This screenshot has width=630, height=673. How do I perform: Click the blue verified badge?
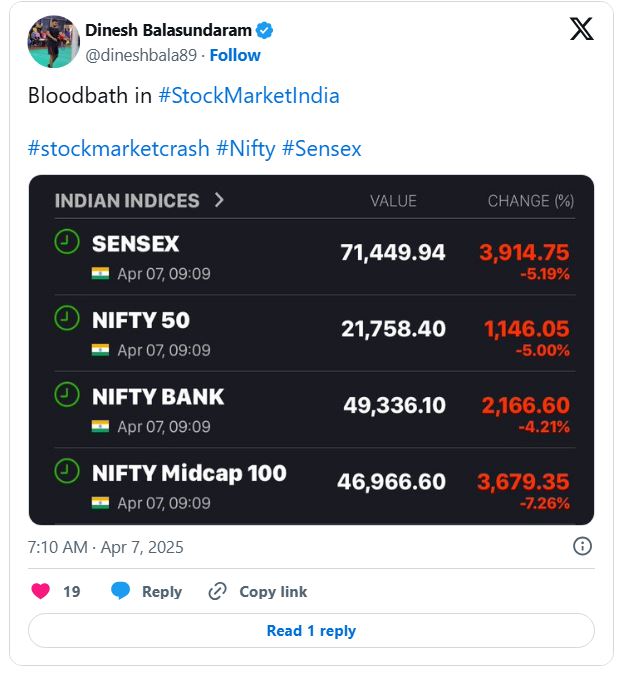click(x=264, y=30)
